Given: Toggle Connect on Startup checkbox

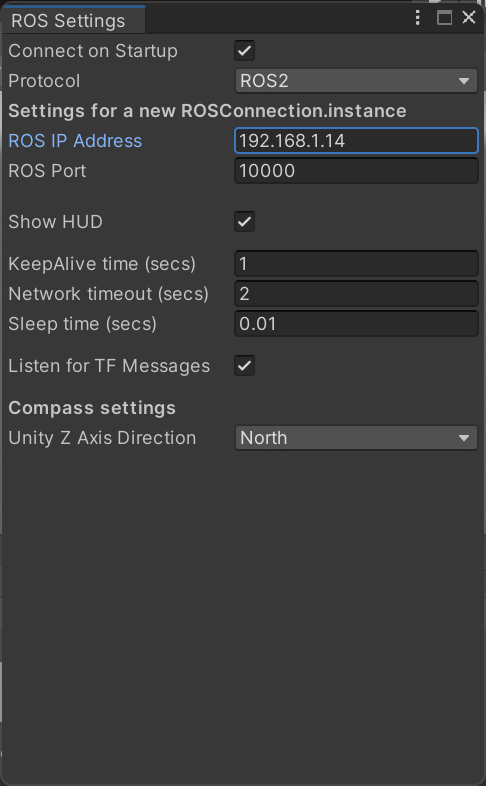Looking at the screenshot, I should point(245,51).
